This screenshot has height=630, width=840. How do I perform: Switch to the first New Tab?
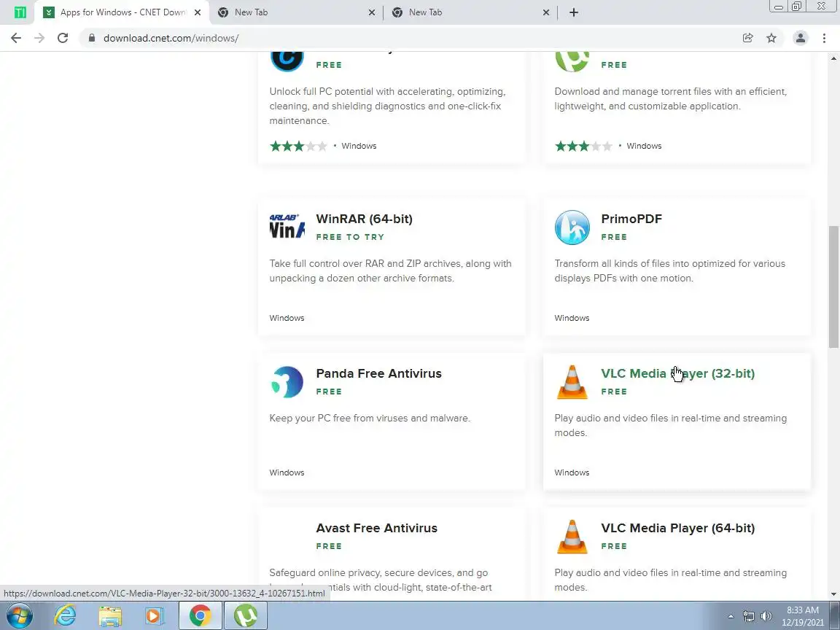click(296, 12)
